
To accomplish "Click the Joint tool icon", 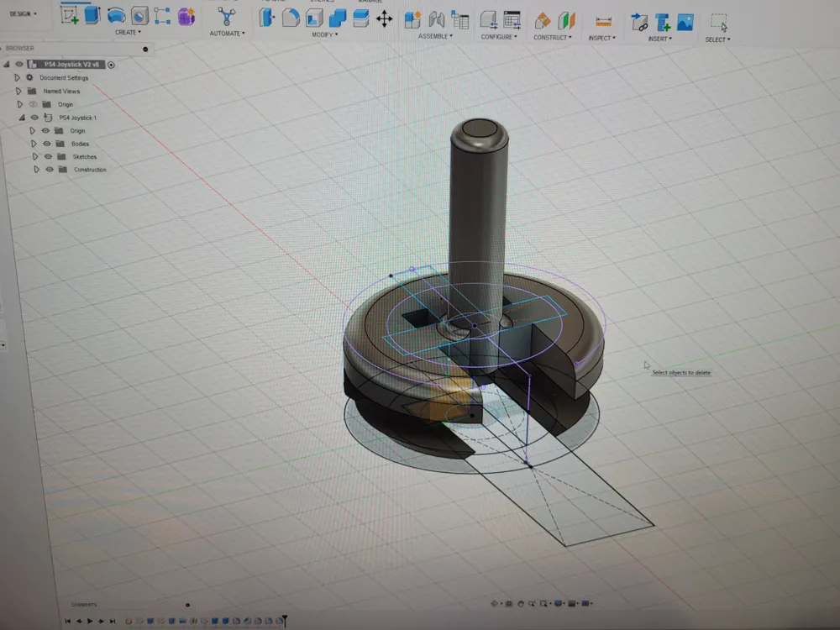I will pos(436,20).
